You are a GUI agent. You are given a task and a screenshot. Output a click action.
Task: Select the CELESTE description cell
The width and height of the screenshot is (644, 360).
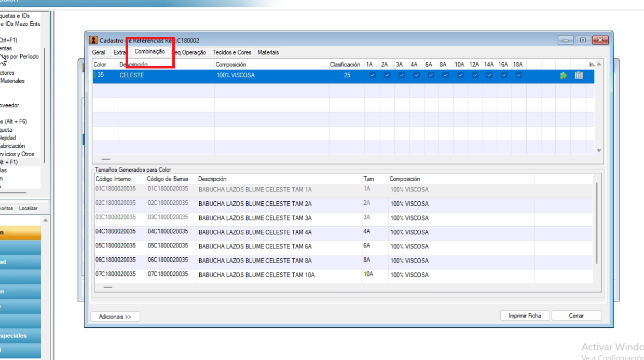pos(166,76)
